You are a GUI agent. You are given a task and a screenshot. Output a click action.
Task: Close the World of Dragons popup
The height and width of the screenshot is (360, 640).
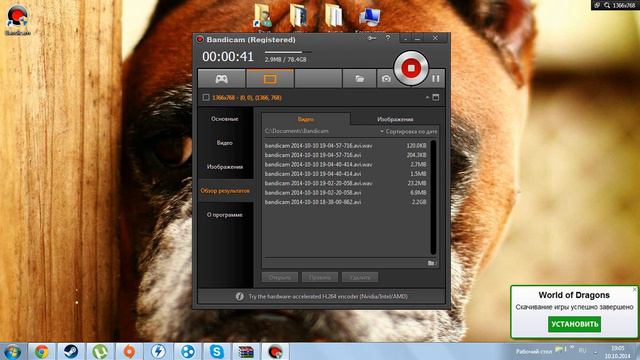tap(635, 289)
